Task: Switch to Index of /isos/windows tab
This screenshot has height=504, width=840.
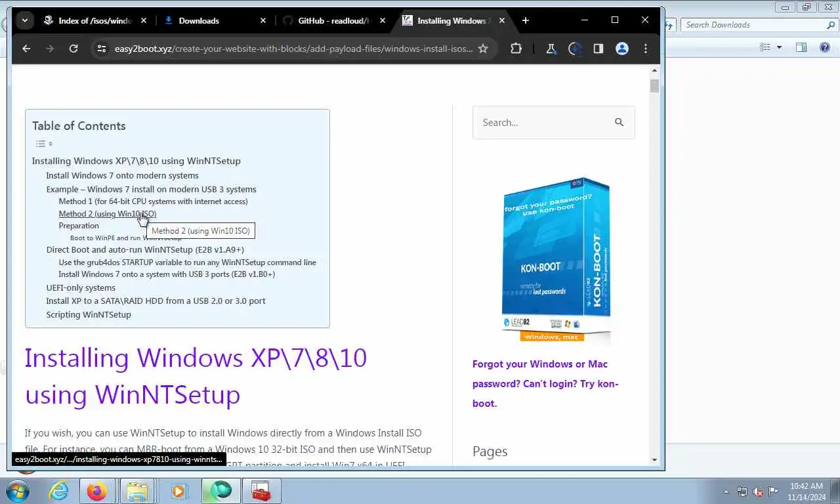Action: pyautogui.click(x=95, y=20)
